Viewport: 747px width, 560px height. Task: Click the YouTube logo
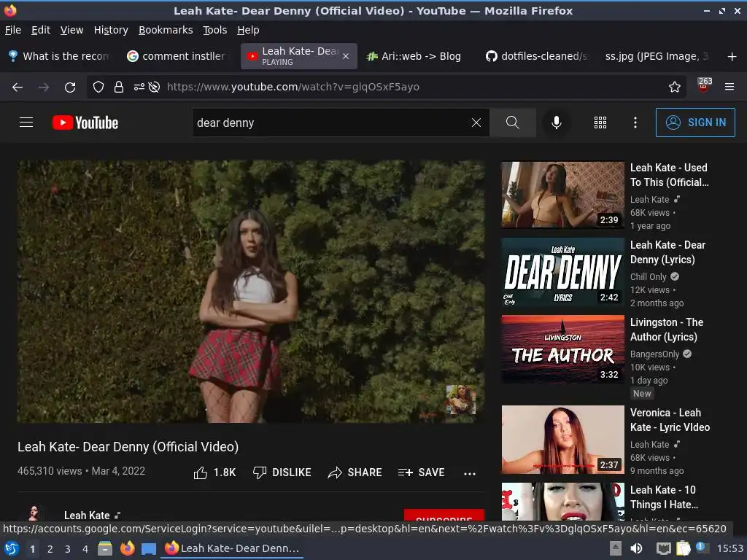pyautogui.click(x=85, y=122)
